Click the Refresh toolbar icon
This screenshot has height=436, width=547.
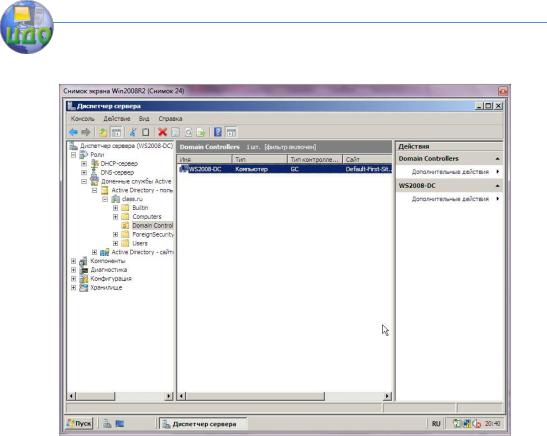point(188,132)
